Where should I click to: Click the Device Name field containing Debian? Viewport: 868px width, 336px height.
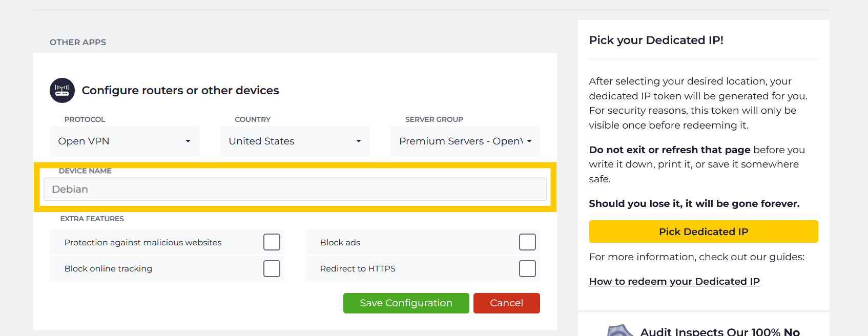(x=295, y=190)
